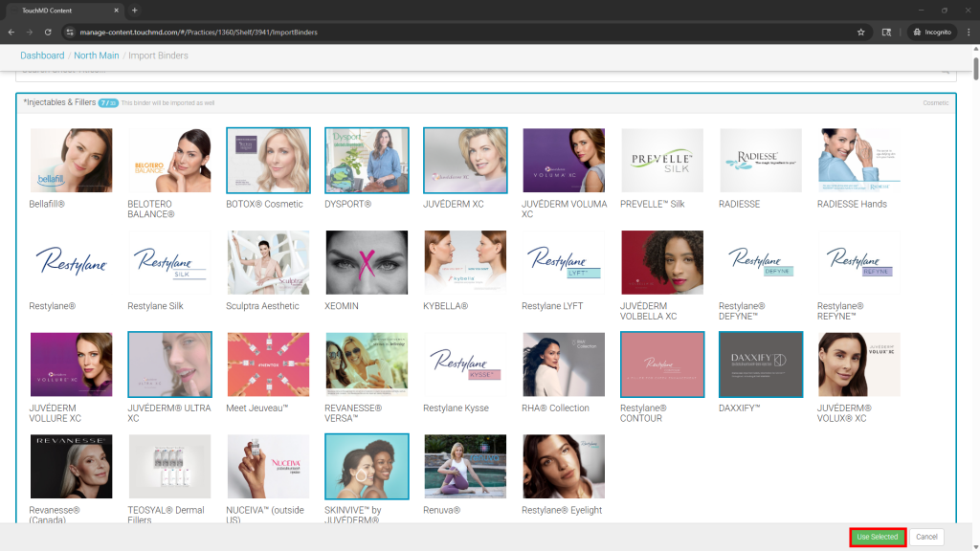The height and width of the screenshot is (551, 980).
Task: Select the Bellafill thumbnail
Action: (71, 161)
